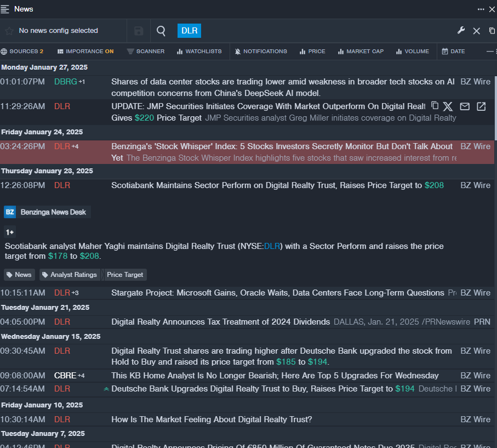
Task: Click the Analyst Ratings tag
Action: [x=70, y=275]
